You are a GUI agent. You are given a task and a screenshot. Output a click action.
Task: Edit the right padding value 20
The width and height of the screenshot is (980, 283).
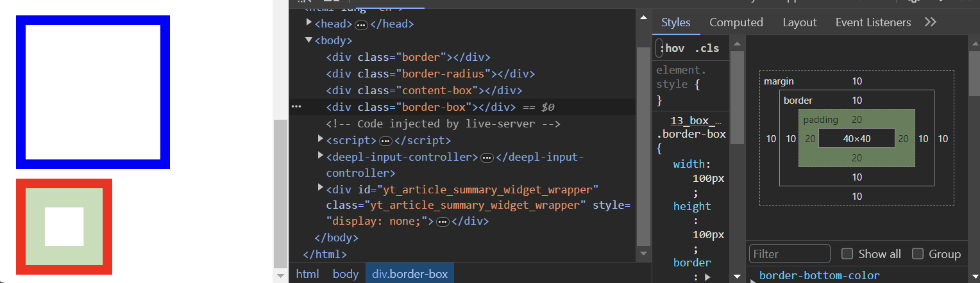click(x=904, y=139)
